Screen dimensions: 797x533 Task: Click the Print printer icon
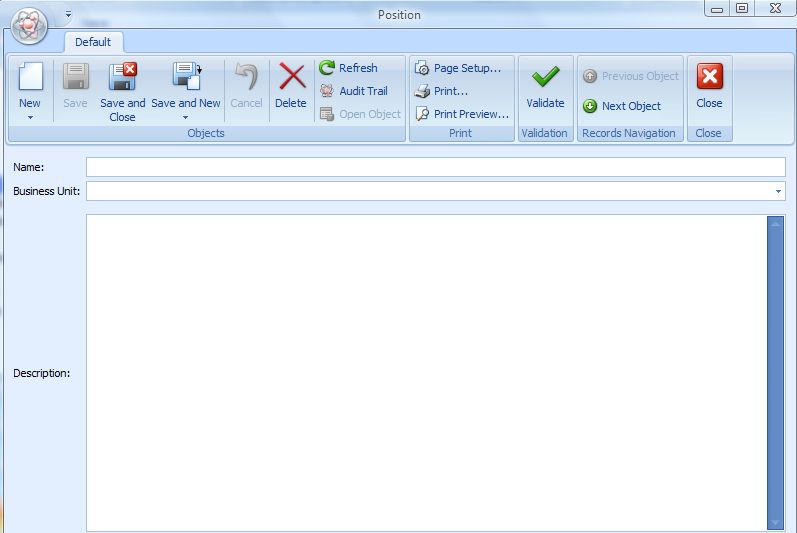[x=422, y=91]
